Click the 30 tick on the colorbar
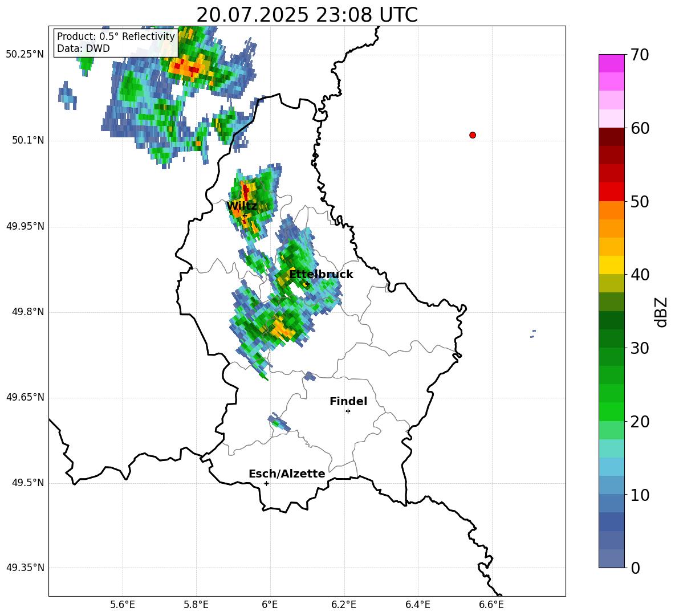Screen dimensions: 675x616 [x=639, y=348]
